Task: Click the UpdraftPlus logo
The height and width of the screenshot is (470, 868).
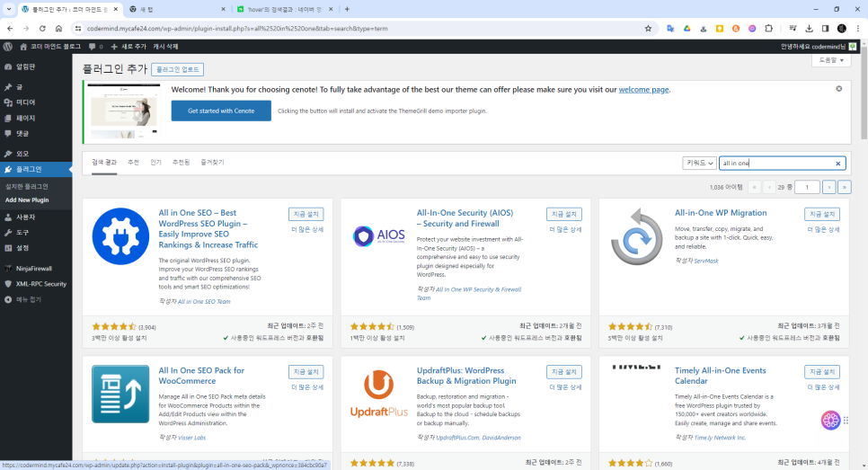Action: [x=378, y=394]
